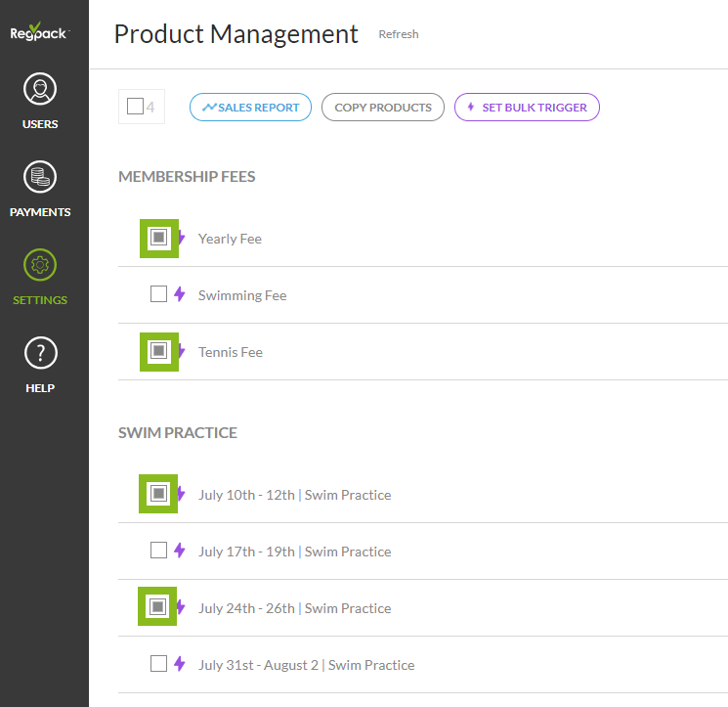Image resolution: width=728 pixels, height=707 pixels.
Task: Click the Regpack logo
Action: [40, 32]
